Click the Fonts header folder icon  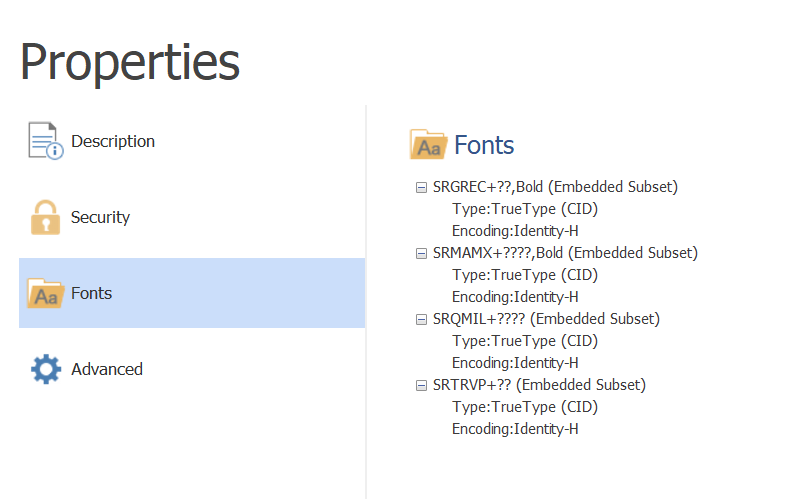point(428,145)
